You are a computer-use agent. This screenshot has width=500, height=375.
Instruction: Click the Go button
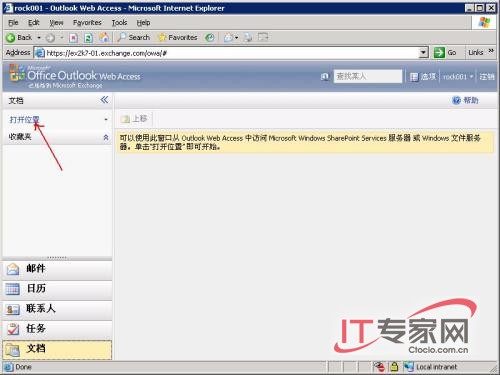tap(446, 52)
